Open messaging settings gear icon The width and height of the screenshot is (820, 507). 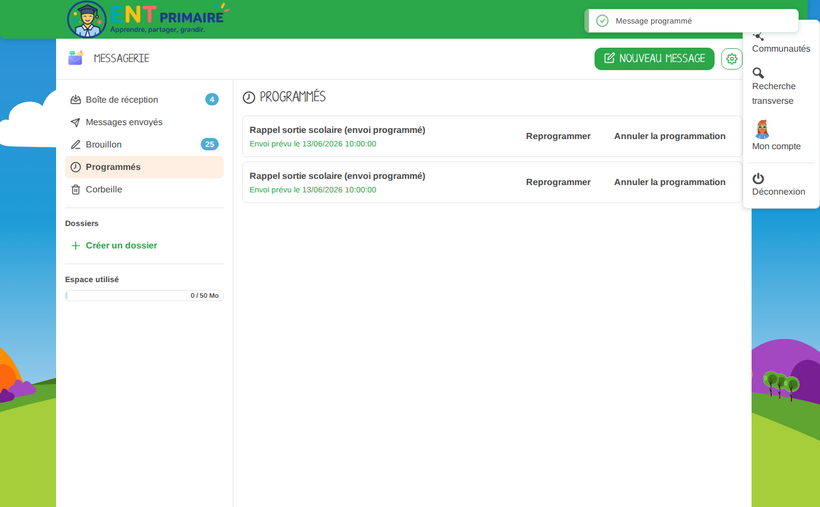click(732, 59)
